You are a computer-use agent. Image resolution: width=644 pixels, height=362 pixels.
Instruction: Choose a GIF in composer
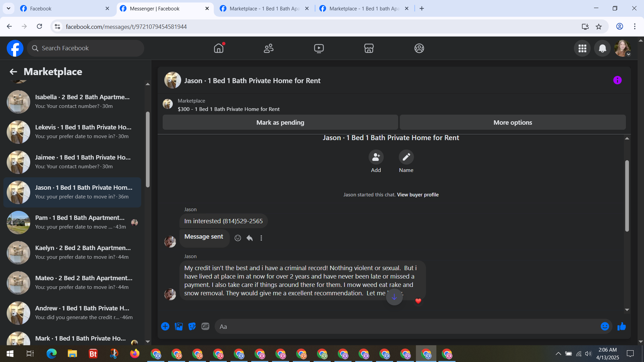[x=205, y=326]
